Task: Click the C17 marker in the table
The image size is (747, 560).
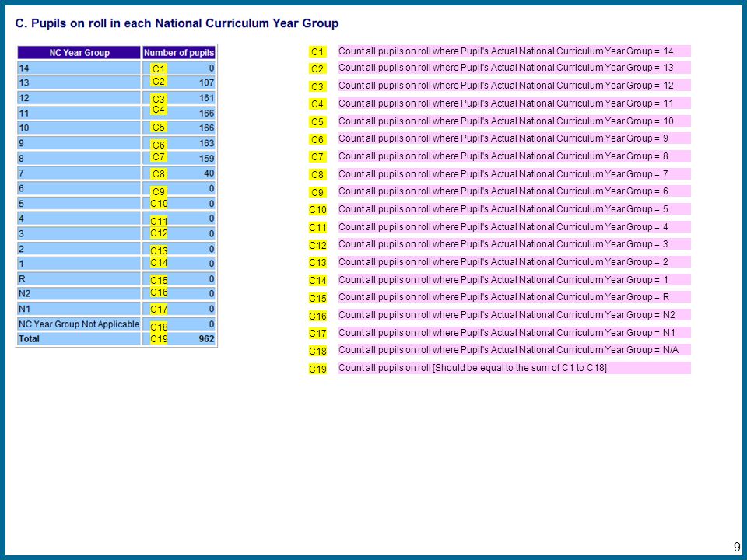Action: click(159, 310)
